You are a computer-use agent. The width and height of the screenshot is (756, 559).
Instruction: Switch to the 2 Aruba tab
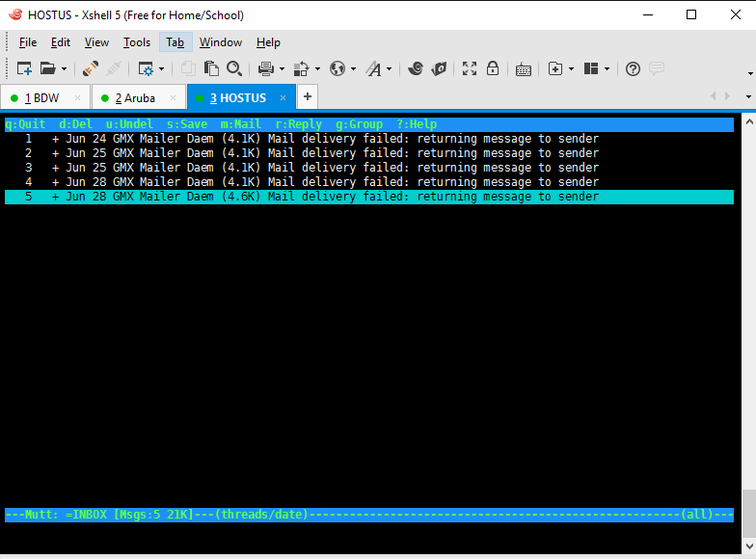134,97
